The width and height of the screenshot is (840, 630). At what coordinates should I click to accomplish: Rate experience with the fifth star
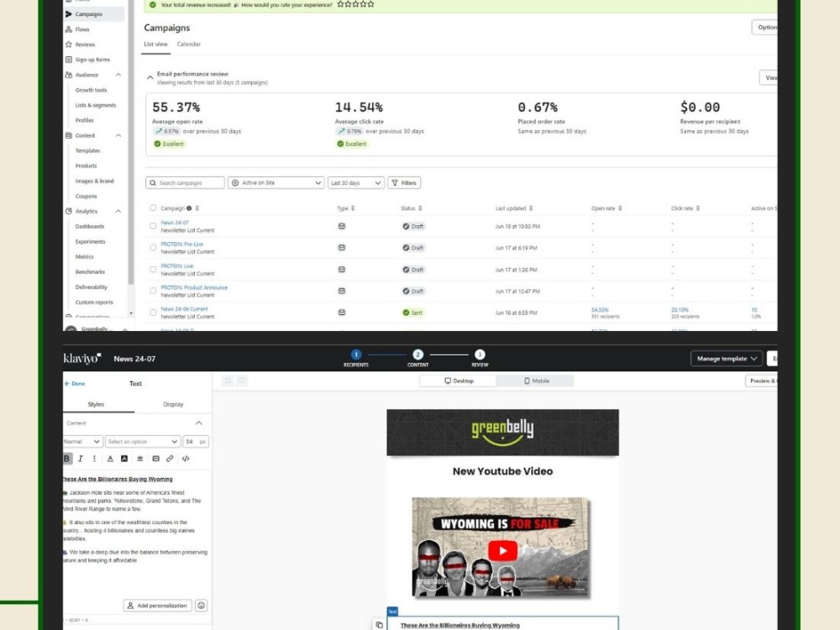pyautogui.click(x=370, y=4)
